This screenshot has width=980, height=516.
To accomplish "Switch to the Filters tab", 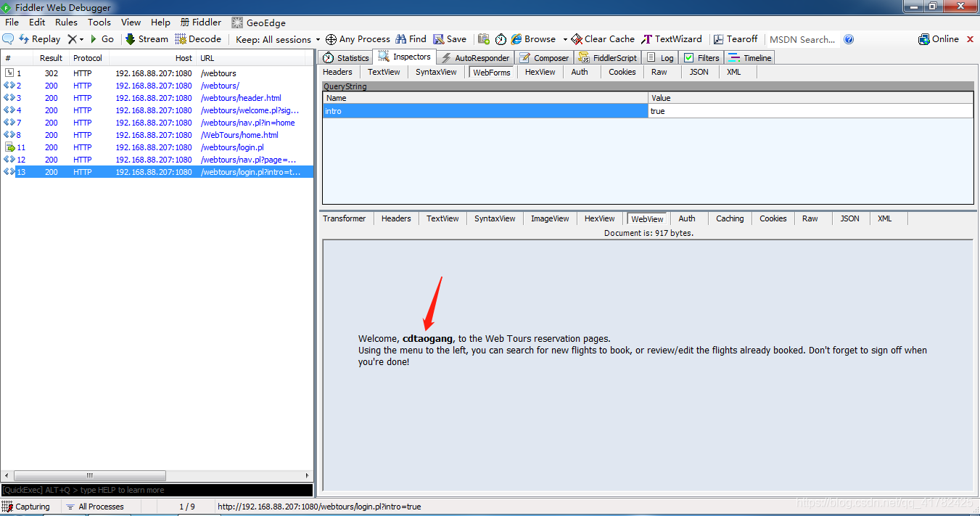I will [x=701, y=58].
